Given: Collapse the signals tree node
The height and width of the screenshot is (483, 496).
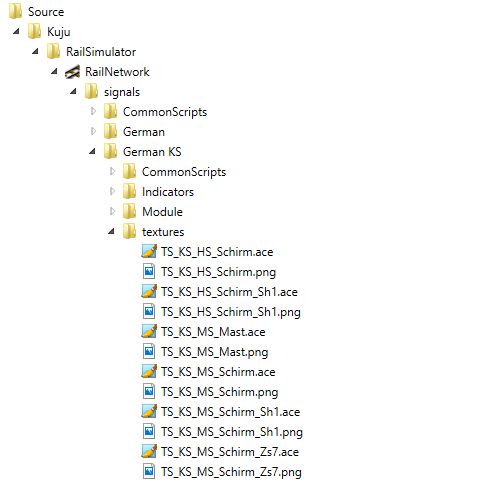Looking at the screenshot, I should point(73,91).
